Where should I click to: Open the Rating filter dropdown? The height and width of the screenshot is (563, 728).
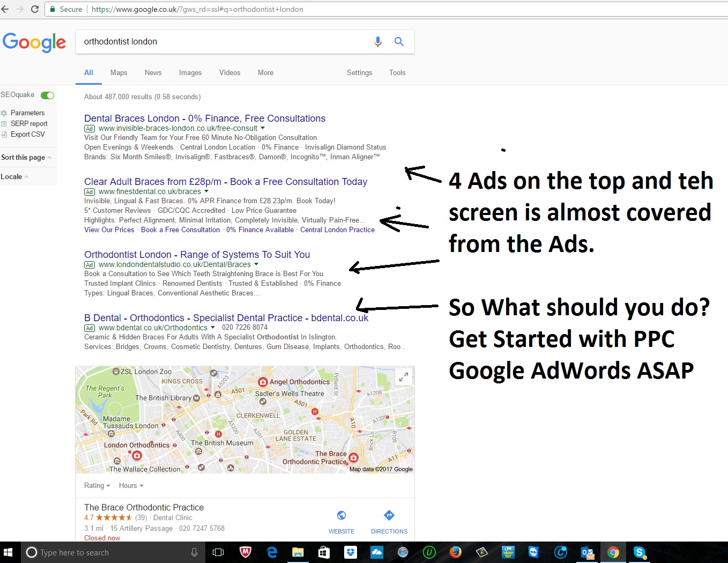coord(97,486)
